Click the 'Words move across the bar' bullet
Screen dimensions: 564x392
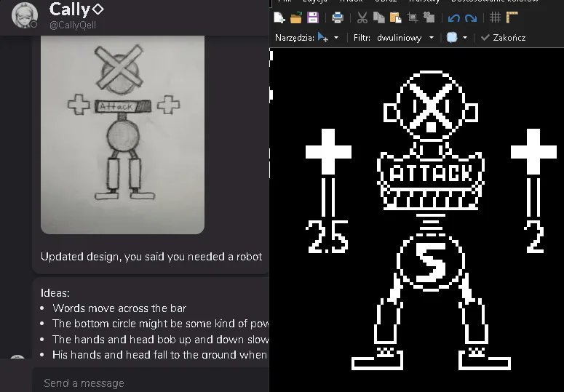coord(119,308)
